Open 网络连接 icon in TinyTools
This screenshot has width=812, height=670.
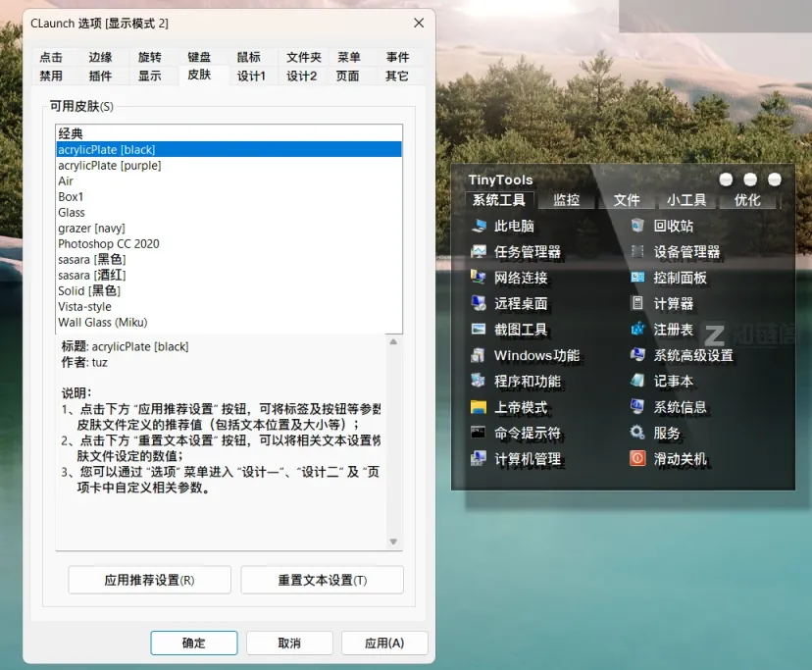479,278
